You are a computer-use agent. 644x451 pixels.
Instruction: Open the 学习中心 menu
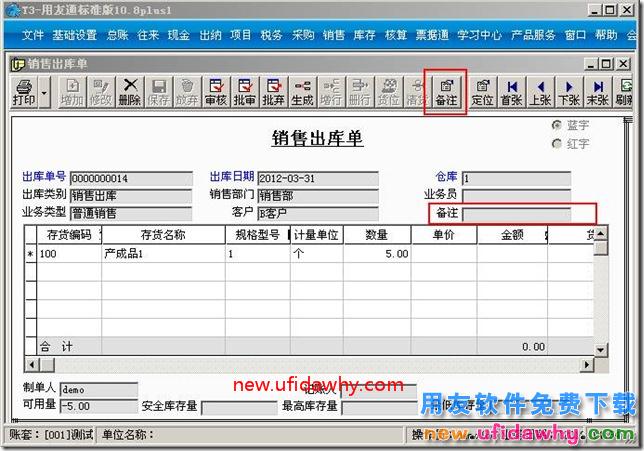pos(480,35)
